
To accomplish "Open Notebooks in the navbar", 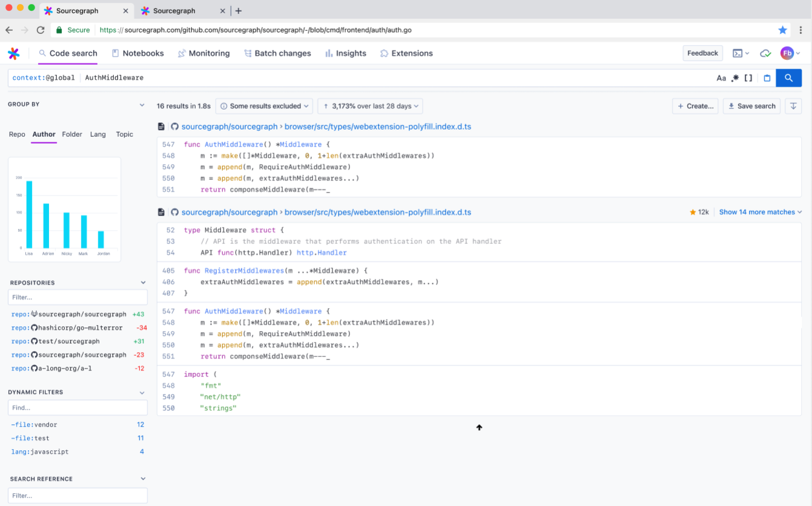I will (138, 53).
